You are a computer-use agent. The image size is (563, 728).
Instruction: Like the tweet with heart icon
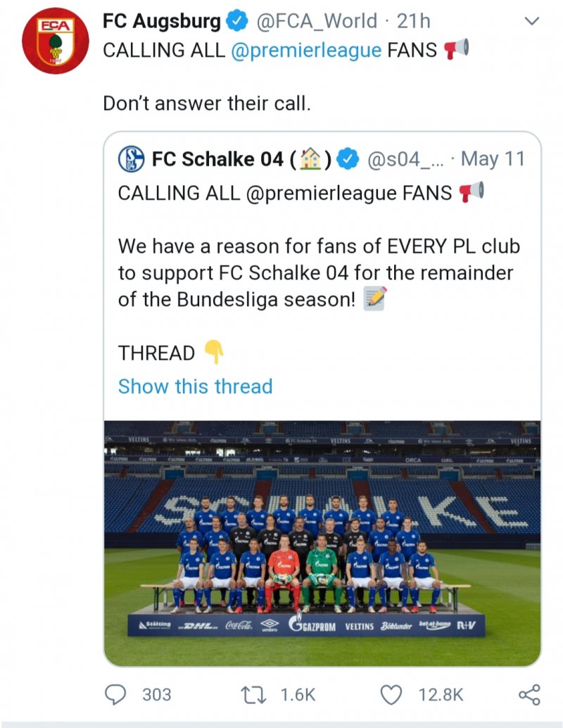390,694
